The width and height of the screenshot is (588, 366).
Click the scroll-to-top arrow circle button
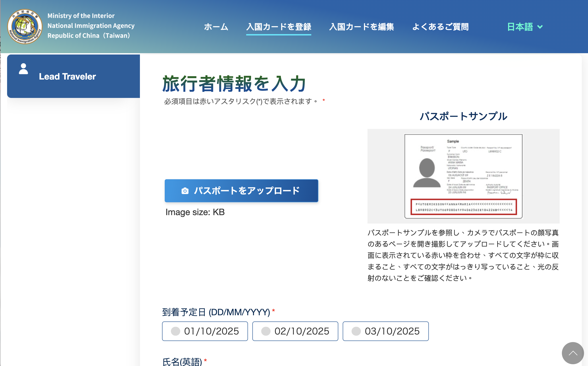tap(573, 353)
